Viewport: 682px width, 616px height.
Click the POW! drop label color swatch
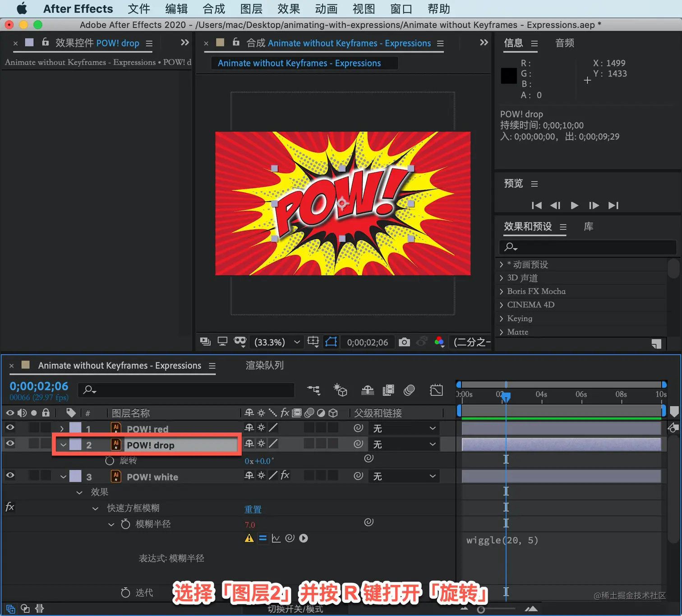[x=75, y=445]
